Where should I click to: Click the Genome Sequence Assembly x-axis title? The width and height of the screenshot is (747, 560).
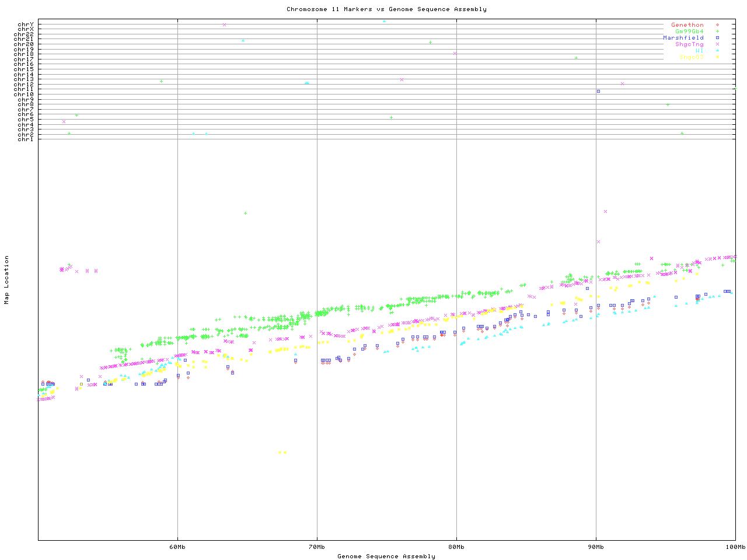click(x=386, y=556)
